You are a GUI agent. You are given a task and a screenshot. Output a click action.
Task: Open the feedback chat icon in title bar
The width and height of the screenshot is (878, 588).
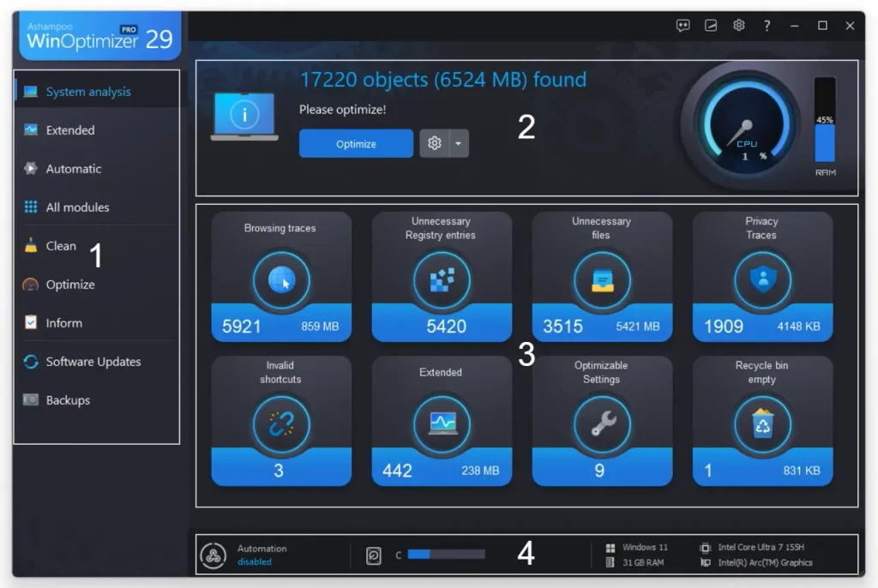pyautogui.click(x=683, y=25)
